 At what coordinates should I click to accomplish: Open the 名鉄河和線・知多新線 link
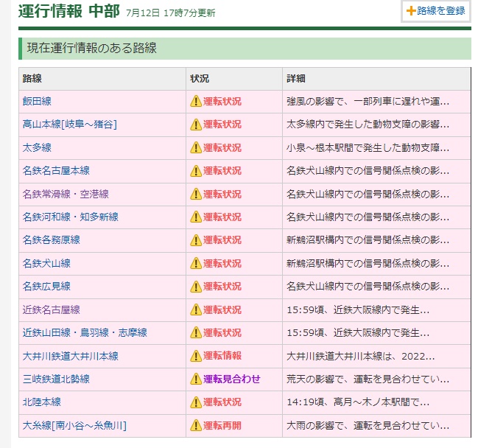71,217
